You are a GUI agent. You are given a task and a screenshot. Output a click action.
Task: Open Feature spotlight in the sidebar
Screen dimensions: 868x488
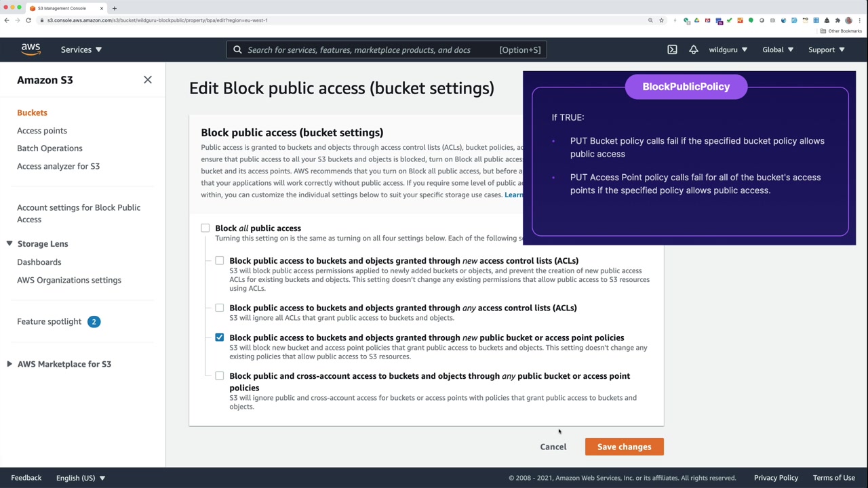(49, 321)
